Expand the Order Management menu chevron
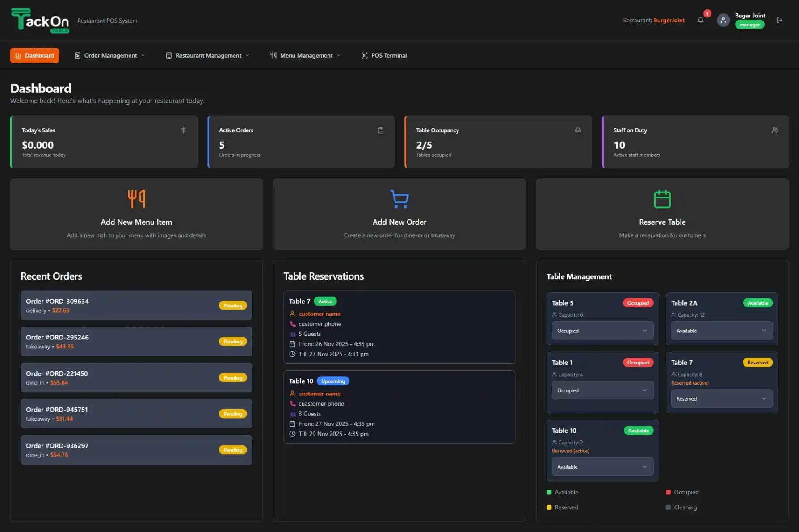Viewport: 799px width, 532px height. 143,55
